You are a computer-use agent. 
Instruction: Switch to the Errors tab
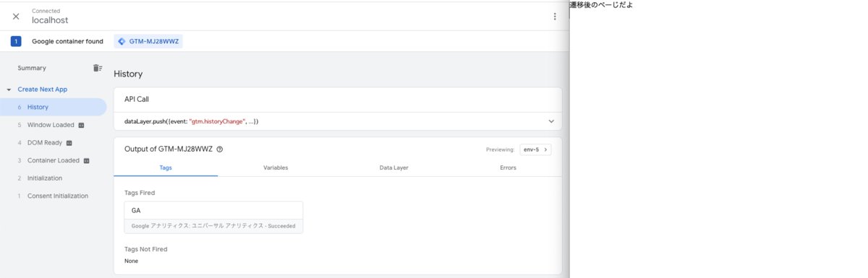508,168
